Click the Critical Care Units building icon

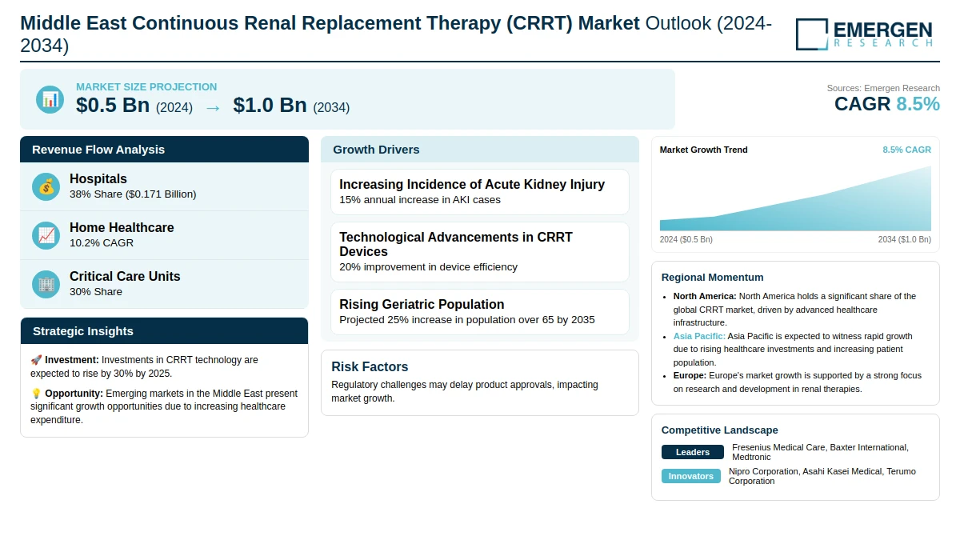46,284
